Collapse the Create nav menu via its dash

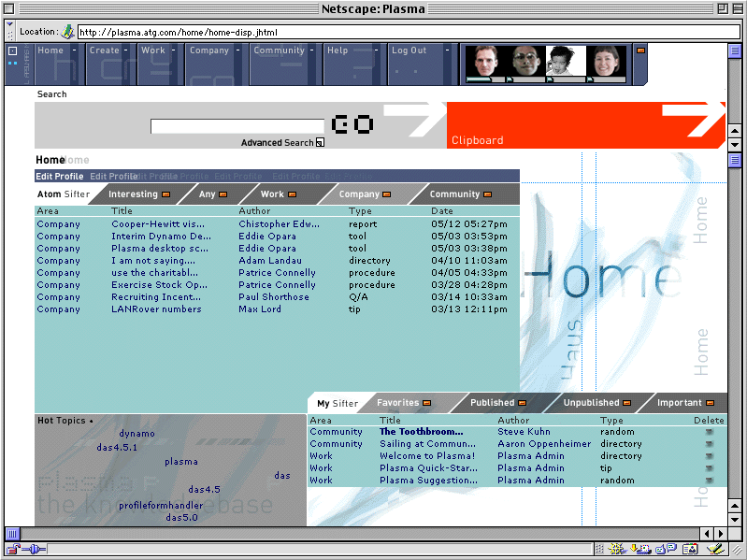[126, 50]
